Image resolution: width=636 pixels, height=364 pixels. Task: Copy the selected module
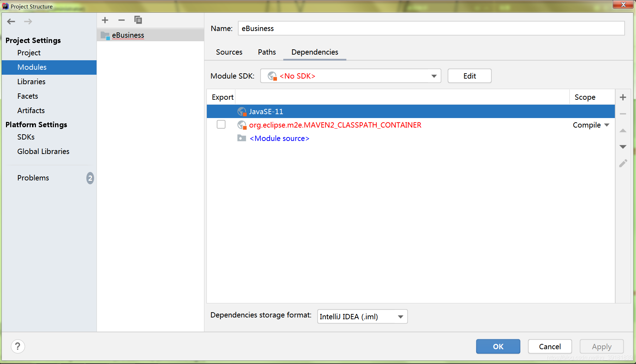point(138,20)
